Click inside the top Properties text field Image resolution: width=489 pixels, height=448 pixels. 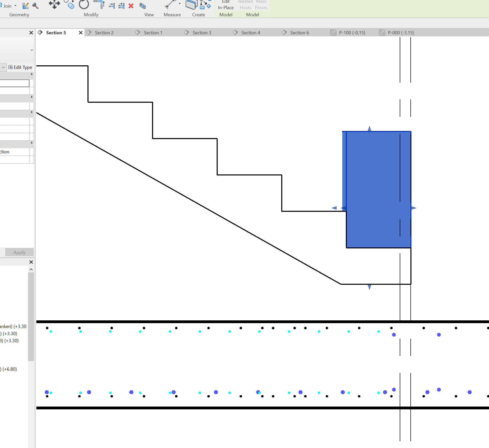pos(14,83)
